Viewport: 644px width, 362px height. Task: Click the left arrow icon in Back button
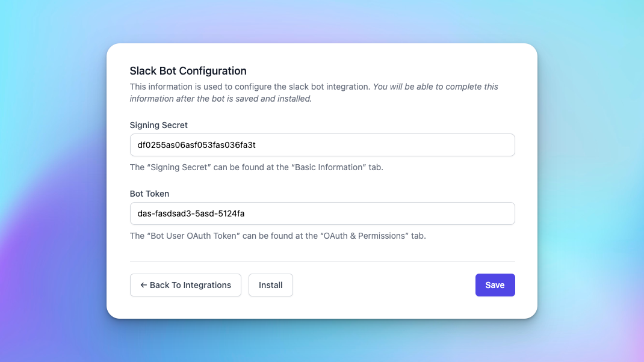click(x=143, y=285)
